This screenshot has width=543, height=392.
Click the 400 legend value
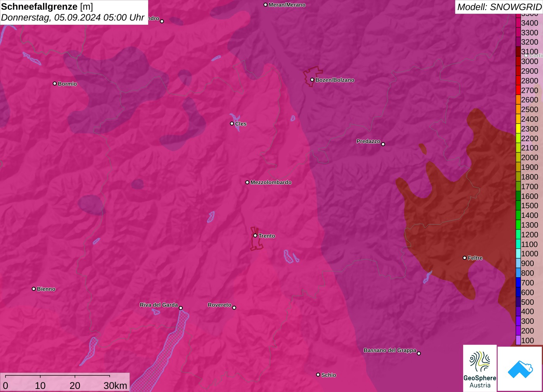(528, 311)
